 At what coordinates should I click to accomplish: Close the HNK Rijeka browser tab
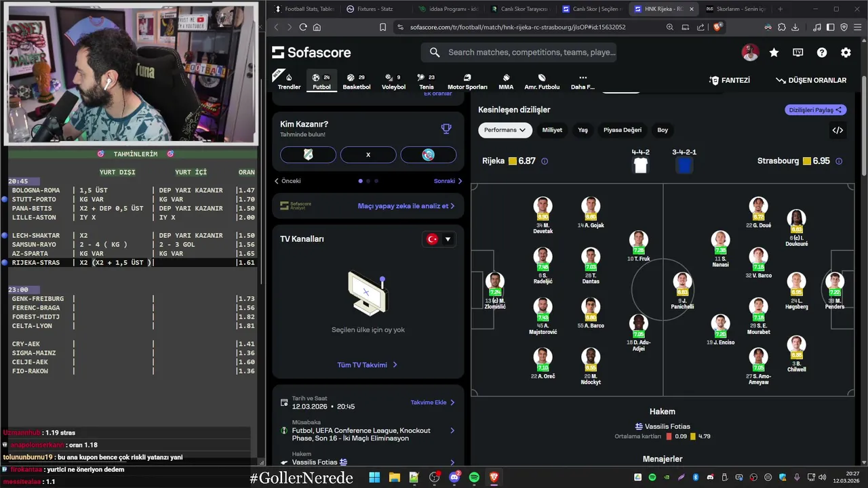(691, 9)
